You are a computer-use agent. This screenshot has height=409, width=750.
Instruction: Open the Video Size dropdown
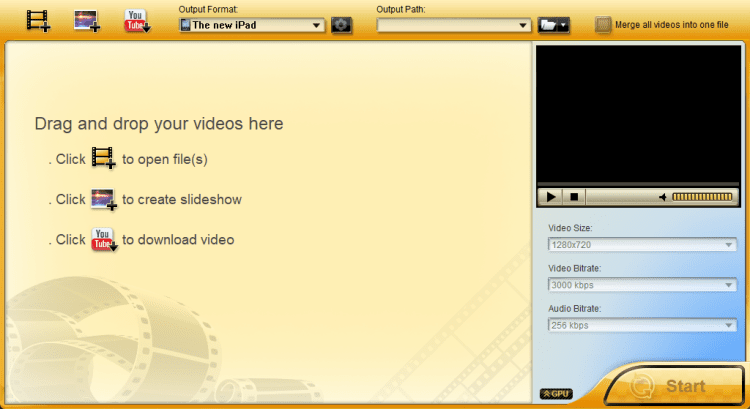click(x=642, y=244)
